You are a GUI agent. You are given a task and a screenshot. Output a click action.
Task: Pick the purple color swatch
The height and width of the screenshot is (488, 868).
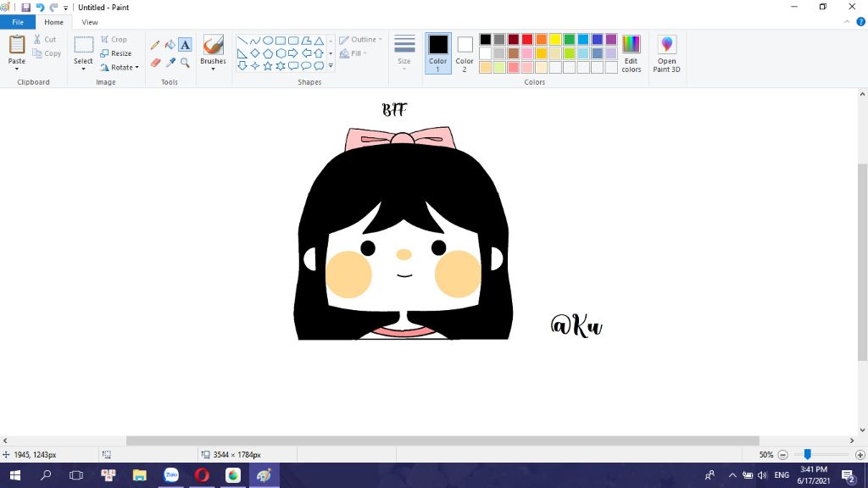click(x=611, y=39)
